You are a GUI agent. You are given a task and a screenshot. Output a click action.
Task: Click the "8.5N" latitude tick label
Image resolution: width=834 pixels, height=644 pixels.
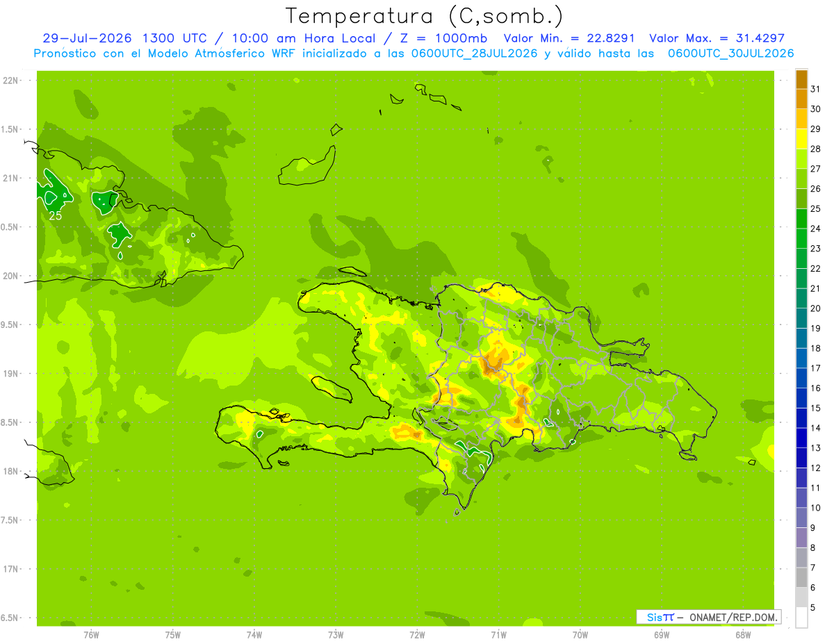(x=9, y=422)
